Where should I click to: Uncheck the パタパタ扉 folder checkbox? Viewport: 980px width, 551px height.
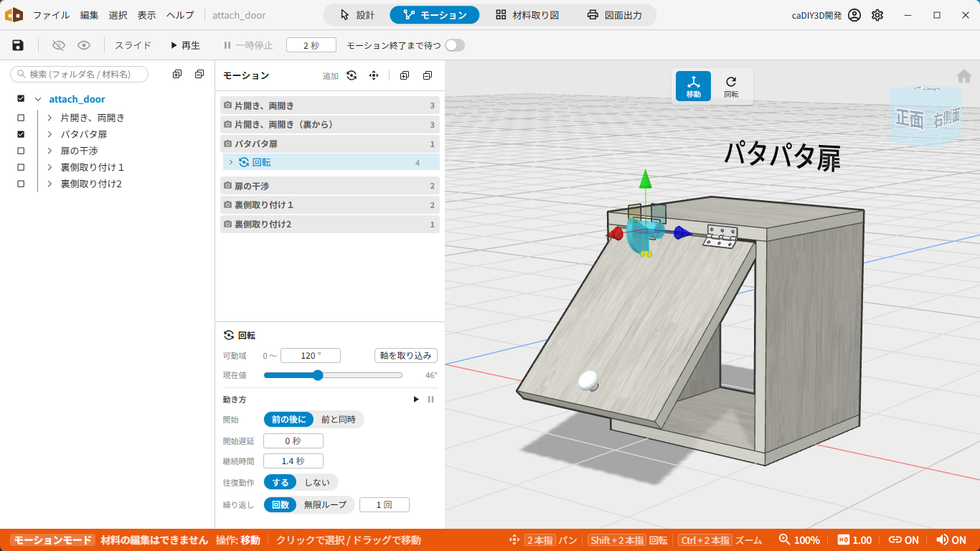21,134
